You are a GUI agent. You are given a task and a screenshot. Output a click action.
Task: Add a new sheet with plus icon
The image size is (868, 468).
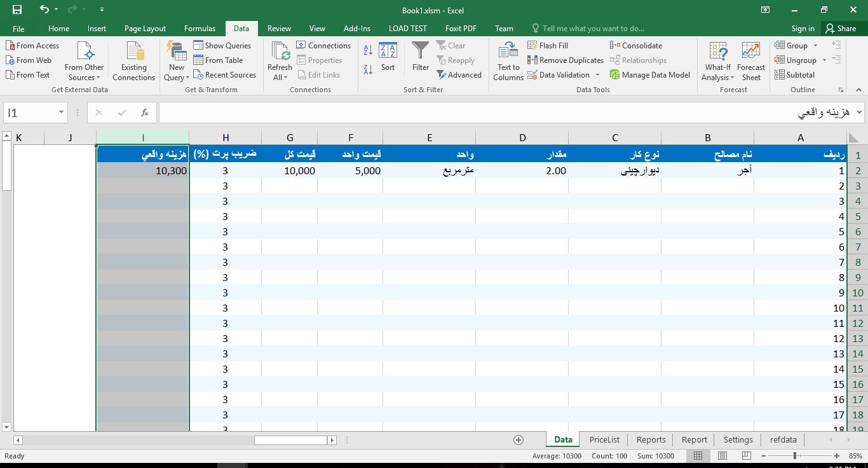[x=519, y=440]
